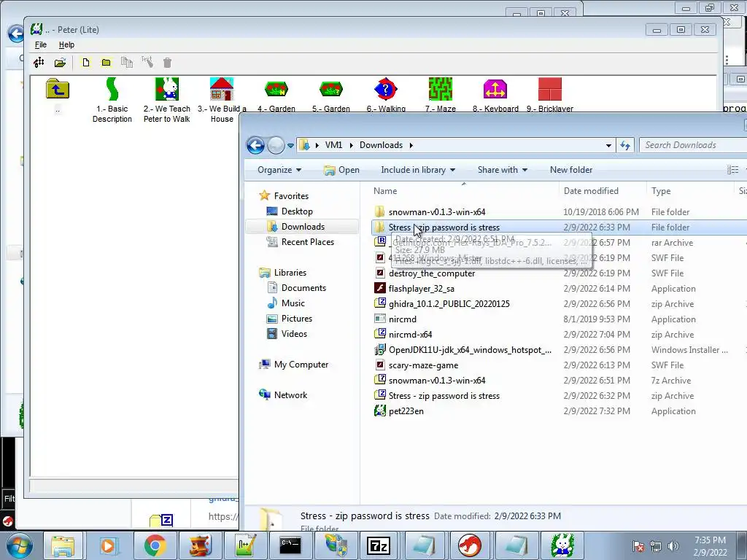Screen dimensions: 747x560
Task: Click the copy documents icon in Peter toolbar
Action: pyautogui.click(x=127, y=63)
